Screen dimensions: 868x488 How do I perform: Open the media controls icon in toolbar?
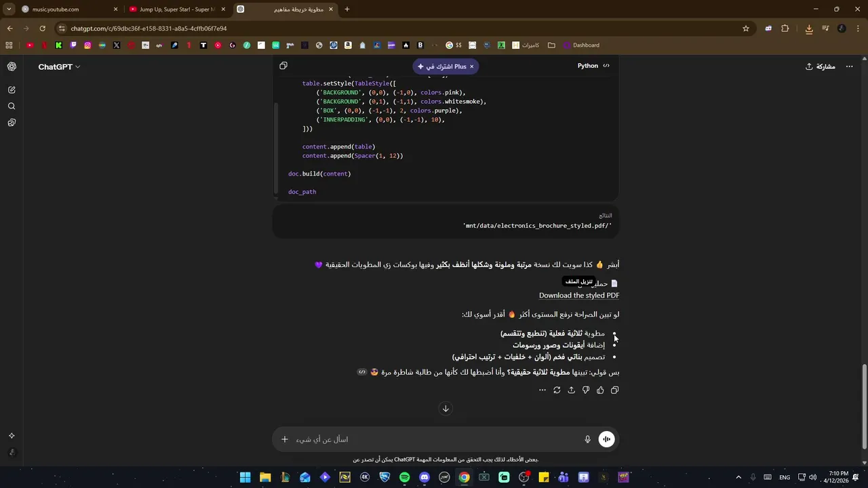[825, 28]
